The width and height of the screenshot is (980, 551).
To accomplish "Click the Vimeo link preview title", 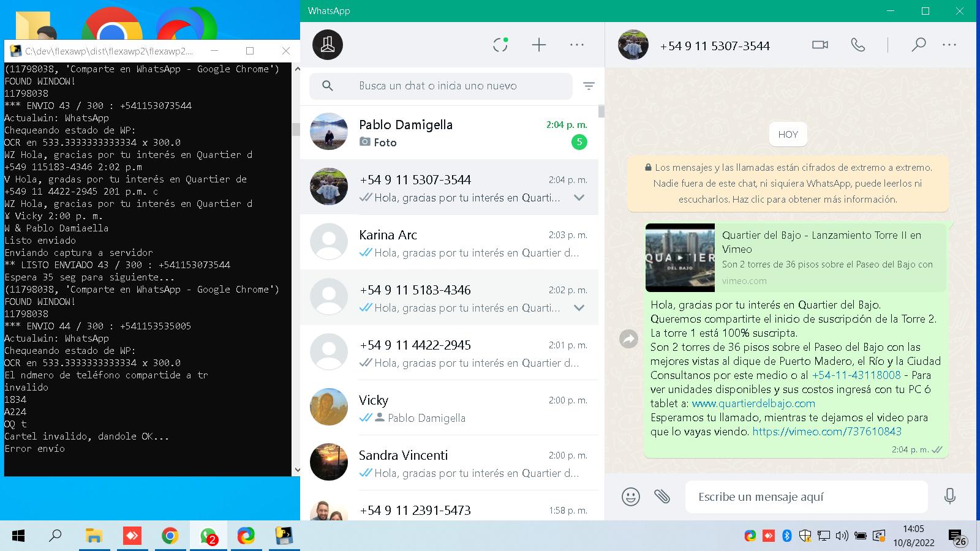I will (x=821, y=242).
